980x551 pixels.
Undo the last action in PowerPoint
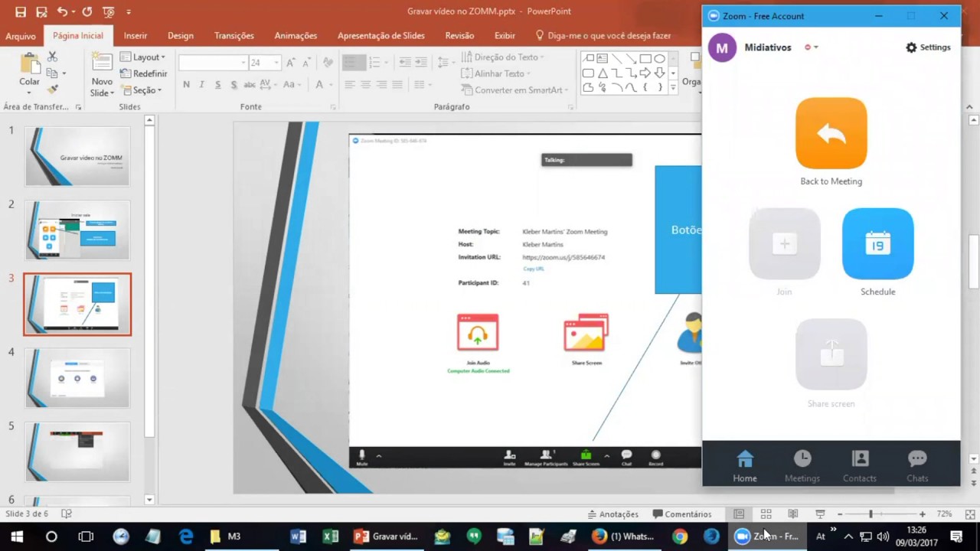[62, 12]
